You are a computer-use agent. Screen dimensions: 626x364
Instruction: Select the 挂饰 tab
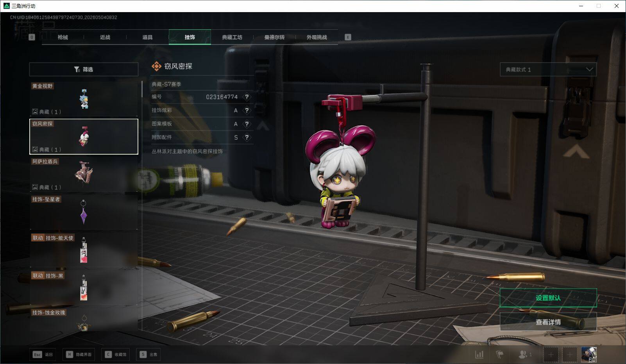pos(190,37)
